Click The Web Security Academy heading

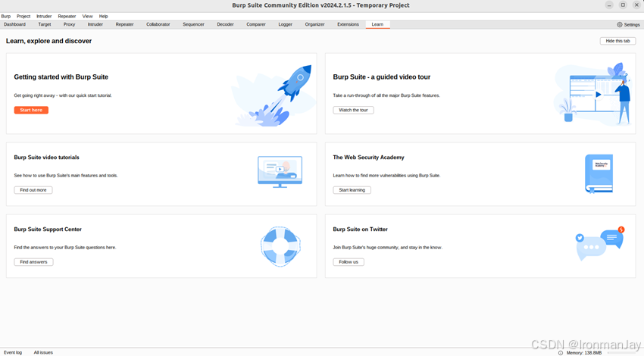tap(368, 158)
